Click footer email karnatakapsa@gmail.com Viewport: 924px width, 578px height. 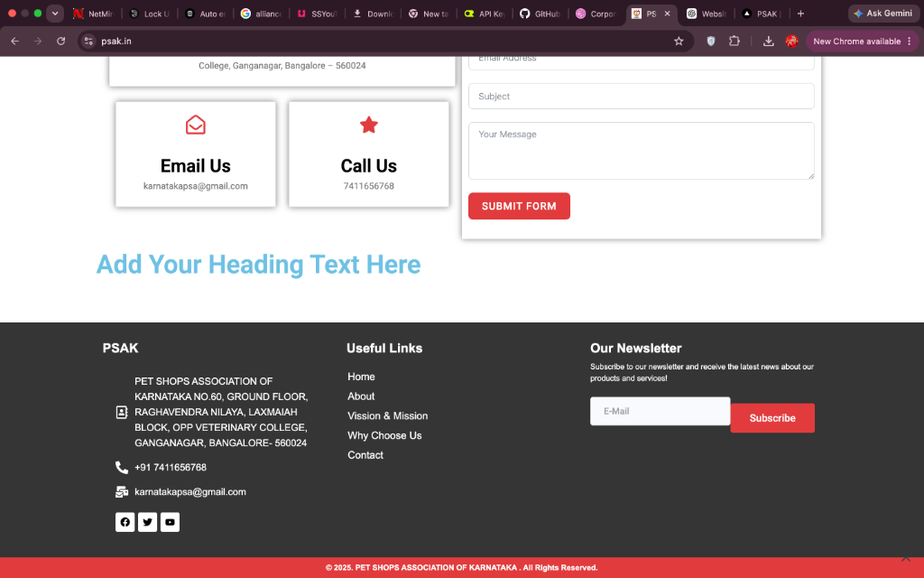click(x=190, y=492)
